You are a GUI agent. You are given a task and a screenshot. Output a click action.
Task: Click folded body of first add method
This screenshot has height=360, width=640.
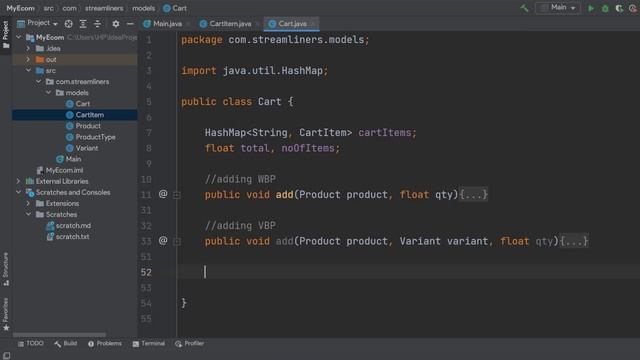coord(473,195)
